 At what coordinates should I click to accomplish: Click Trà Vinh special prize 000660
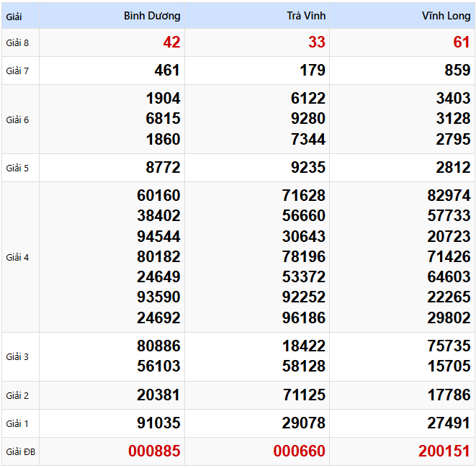299,451
